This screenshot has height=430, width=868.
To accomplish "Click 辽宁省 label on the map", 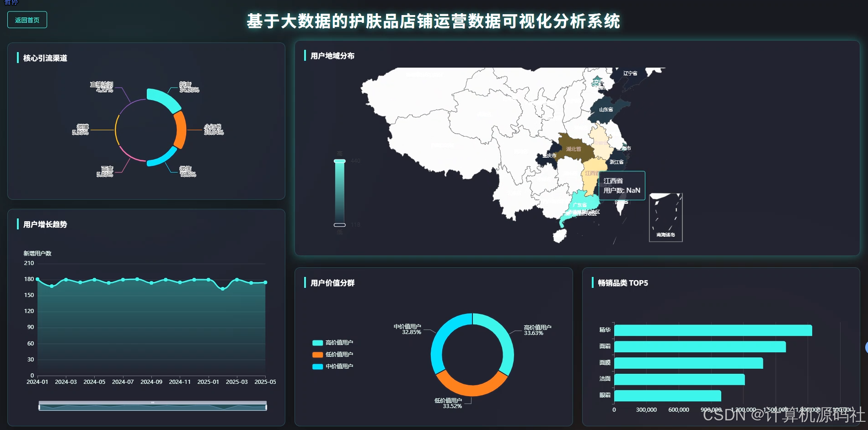I will [x=630, y=73].
